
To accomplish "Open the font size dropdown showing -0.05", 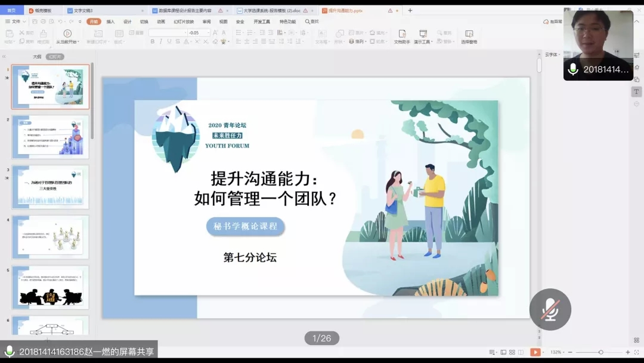I will coord(208,33).
